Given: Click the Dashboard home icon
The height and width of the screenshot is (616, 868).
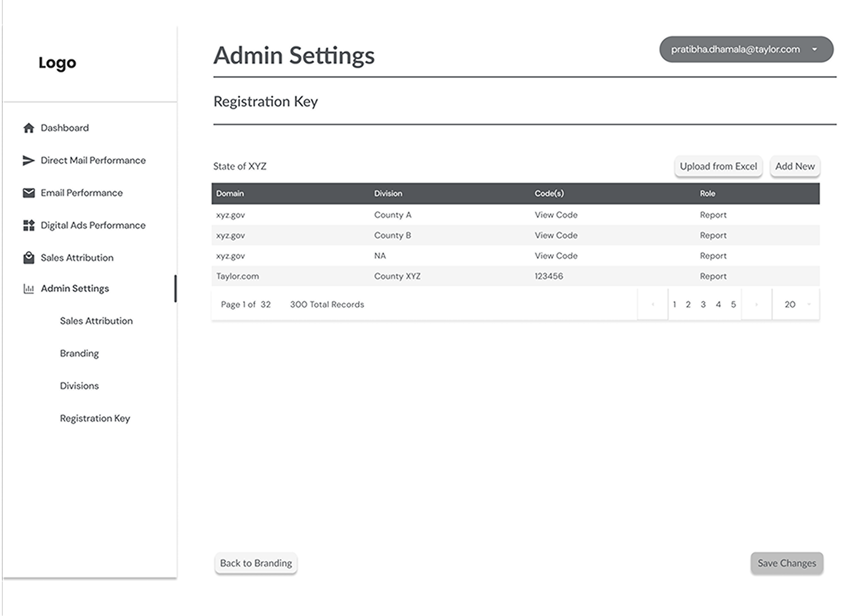Looking at the screenshot, I should point(29,128).
